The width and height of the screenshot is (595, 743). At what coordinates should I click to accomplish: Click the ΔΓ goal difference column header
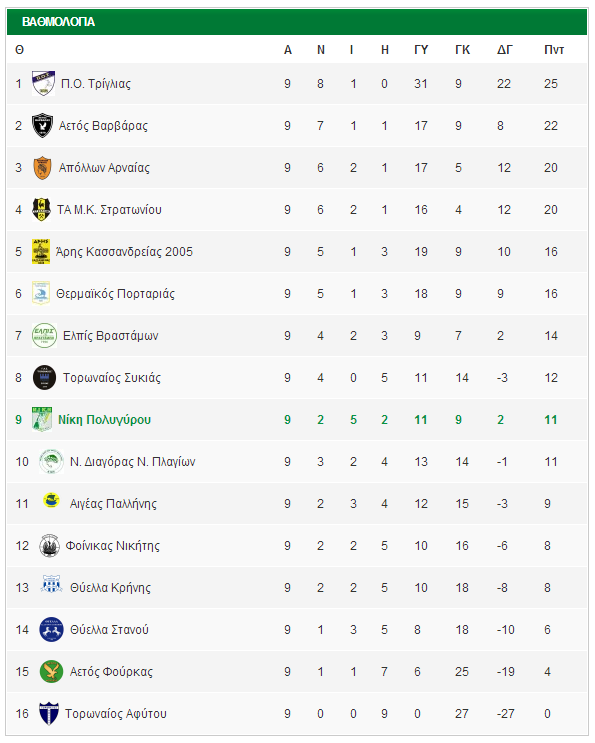point(505,50)
